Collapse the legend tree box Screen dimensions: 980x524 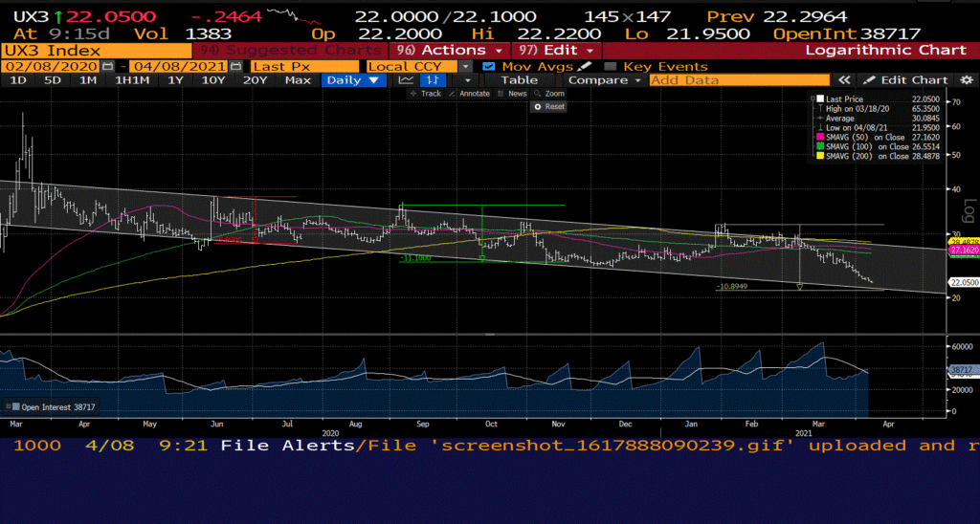812,98
